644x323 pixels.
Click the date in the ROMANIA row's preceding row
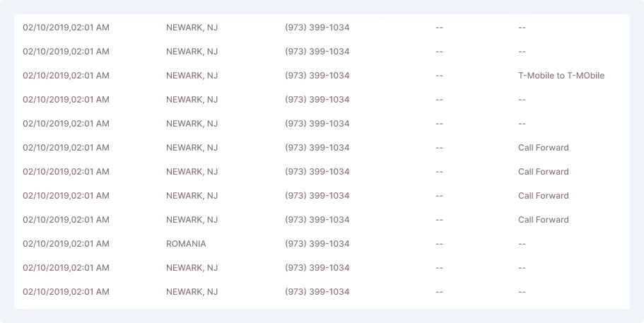66,220
